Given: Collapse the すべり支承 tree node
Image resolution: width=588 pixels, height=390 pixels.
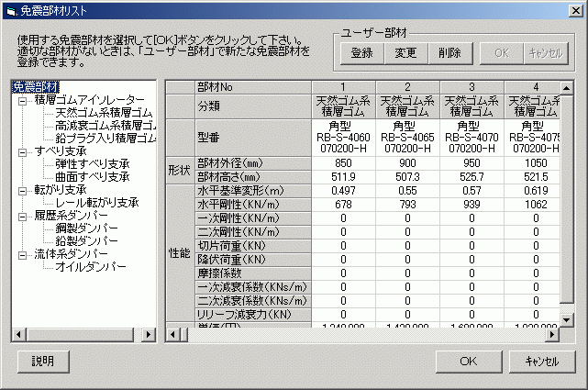Looking at the screenshot, I should click(x=23, y=152).
